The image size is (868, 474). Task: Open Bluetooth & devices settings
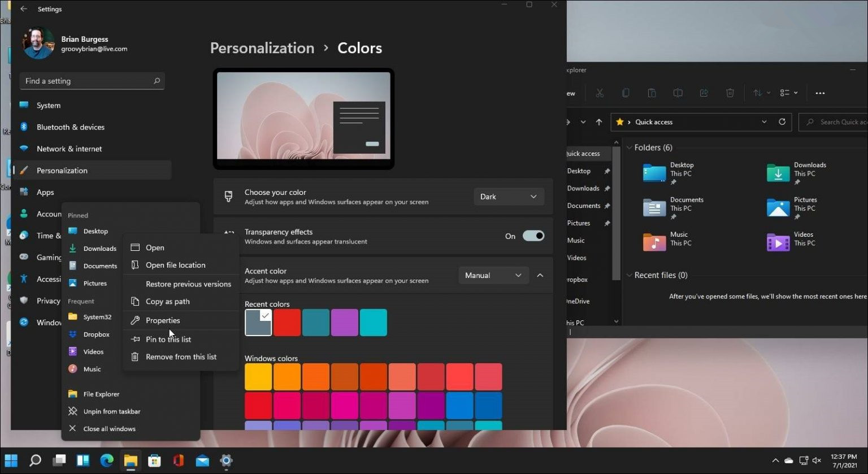[70, 127]
